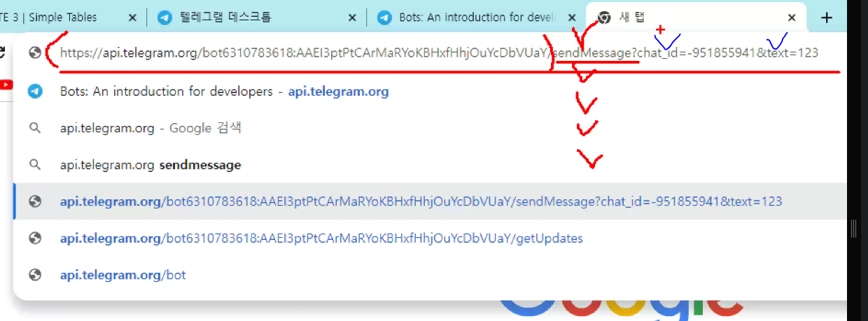This screenshot has width=868, height=321.
Task: Click the Telegram favicon on 텔레그램 데스크톱 tab
Action: click(164, 17)
